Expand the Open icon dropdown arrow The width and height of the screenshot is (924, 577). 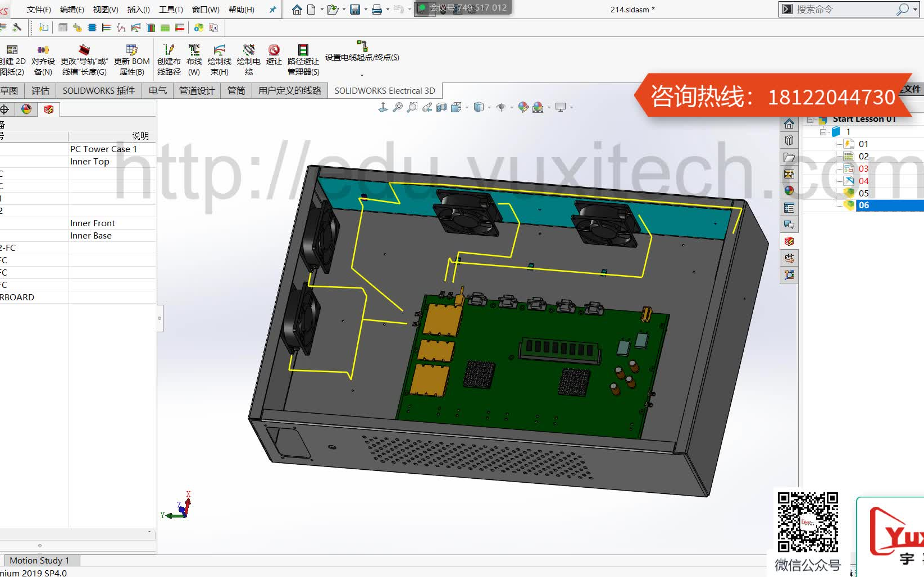[x=344, y=10]
